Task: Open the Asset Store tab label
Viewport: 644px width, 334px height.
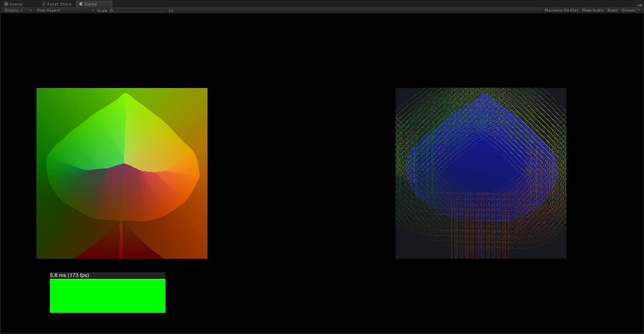Action: pos(59,4)
